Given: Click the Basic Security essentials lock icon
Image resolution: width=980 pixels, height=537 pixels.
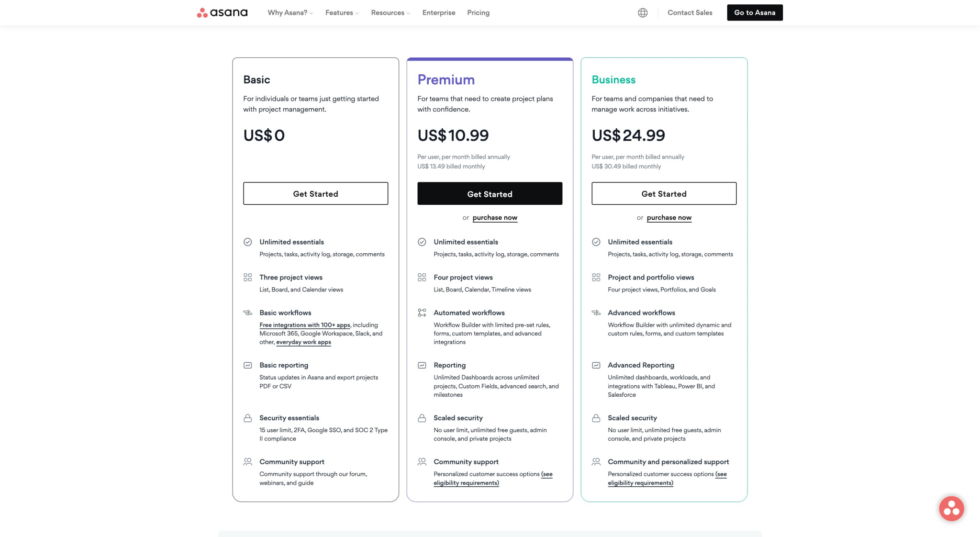Looking at the screenshot, I should 247,418.
